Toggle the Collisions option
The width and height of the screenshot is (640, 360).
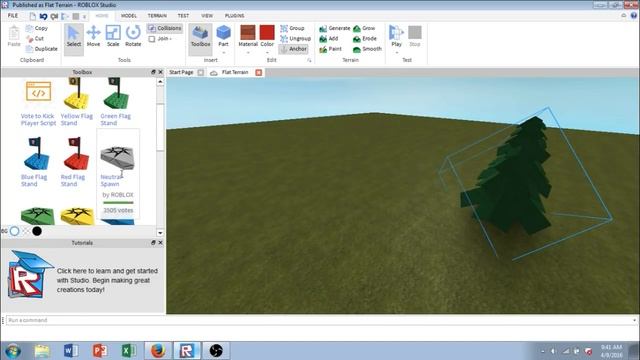click(165, 28)
